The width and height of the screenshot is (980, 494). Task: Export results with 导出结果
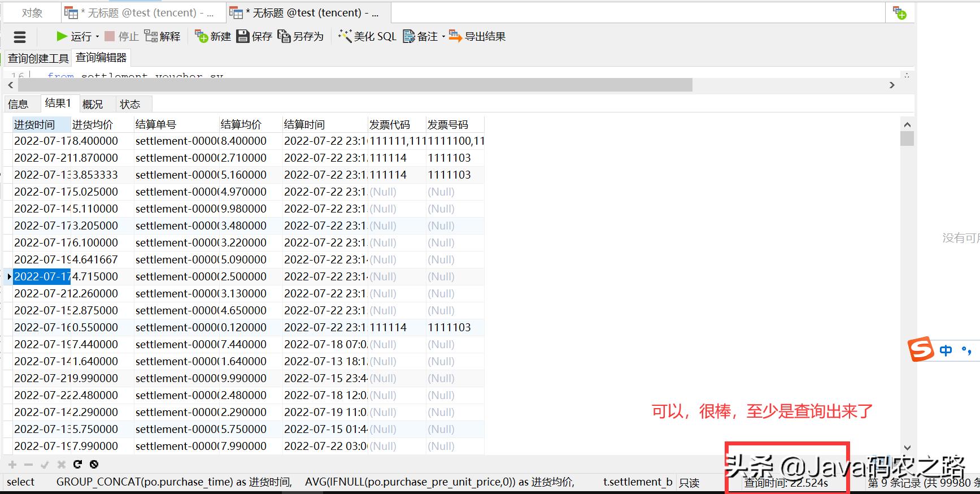pyautogui.click(x=477, y=36)
